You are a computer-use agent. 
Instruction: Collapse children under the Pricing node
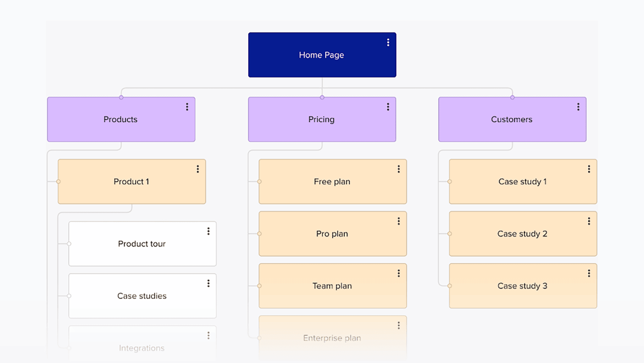coord(322,97)
